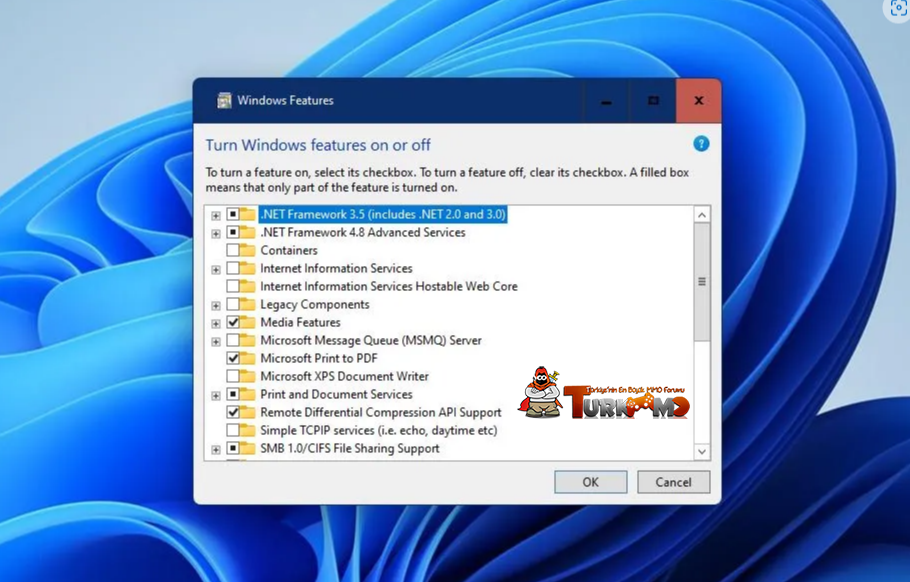Enable the Legacy Components checkbox

233,304
